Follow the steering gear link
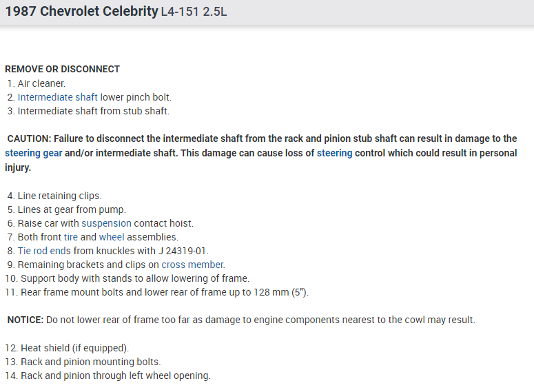This screenshot has height=392, width=534. coord(33,153)
